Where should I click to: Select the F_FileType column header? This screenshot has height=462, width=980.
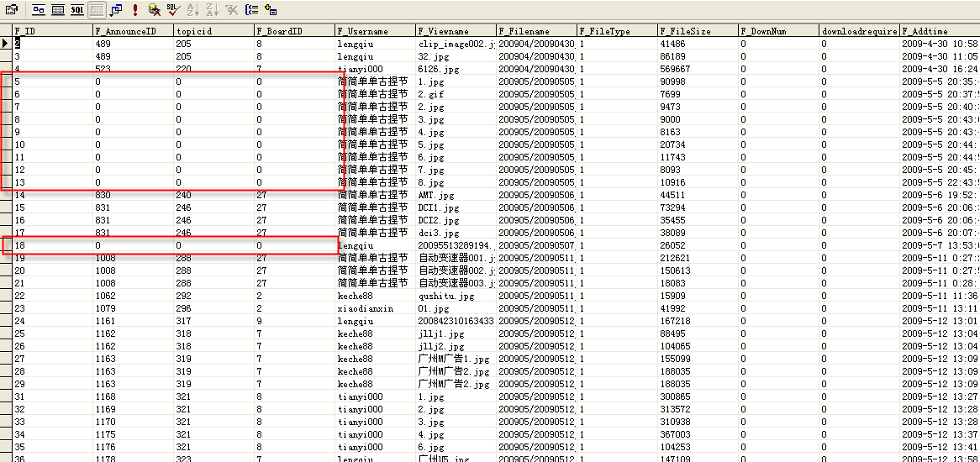click(617, 31)
